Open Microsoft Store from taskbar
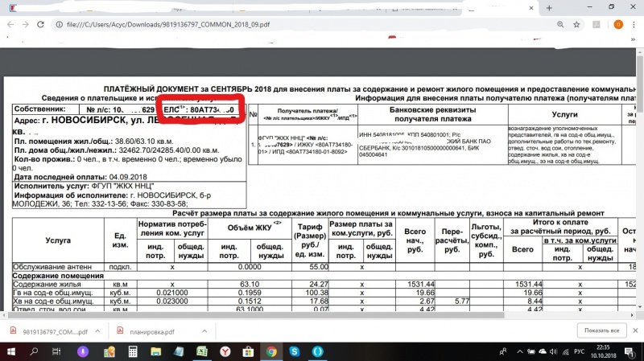Image resolution: width=644 pixels, height=361 pixels. pyautogui.click(x=248, y=351)
